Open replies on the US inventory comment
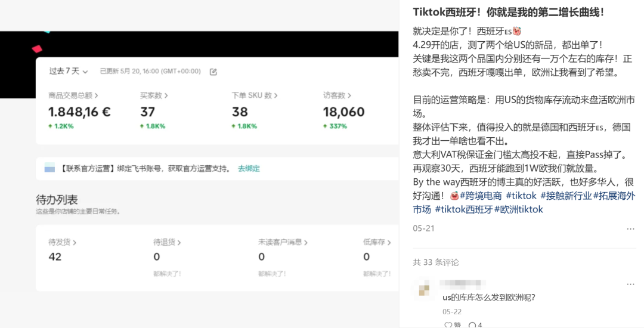The image size is (644, 328). click(x=475, y=324)
